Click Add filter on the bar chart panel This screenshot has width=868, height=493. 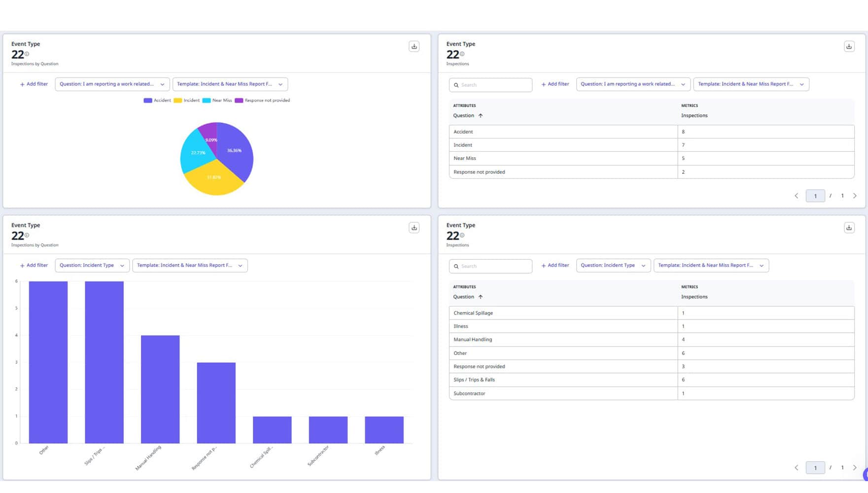(33, 265)
